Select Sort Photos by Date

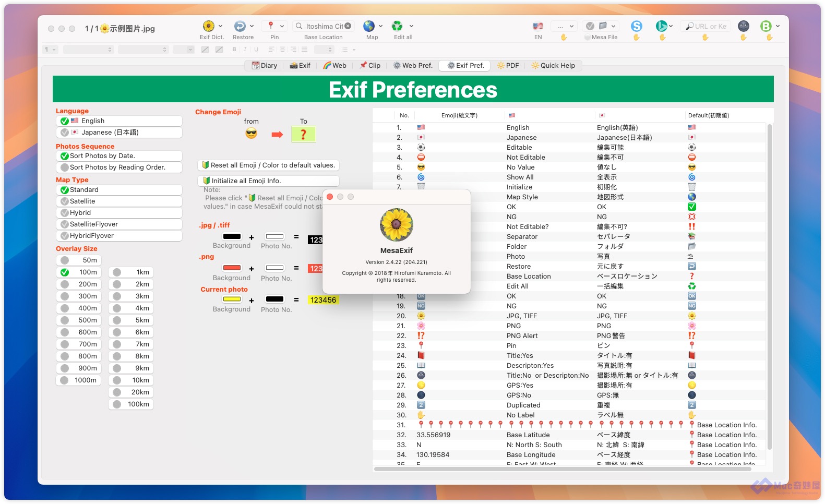coord(119,156)
